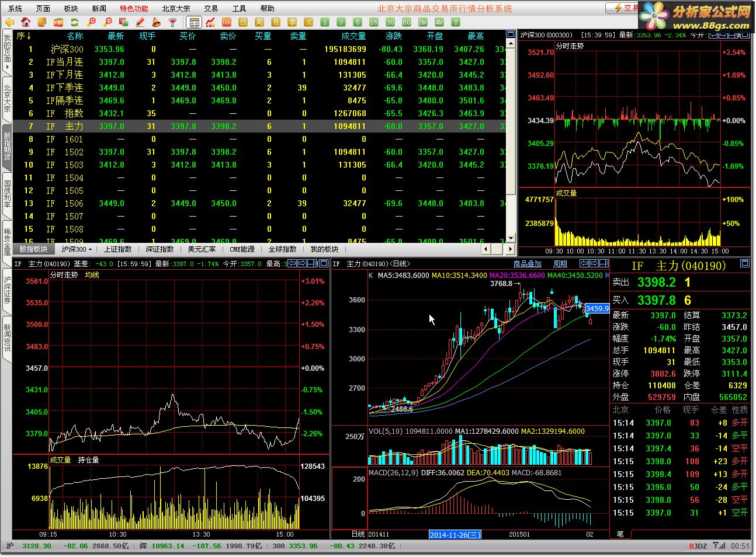This screenshot has height=557, width=756.
Task: Click the 商品叠加 link
Action: 528,264
